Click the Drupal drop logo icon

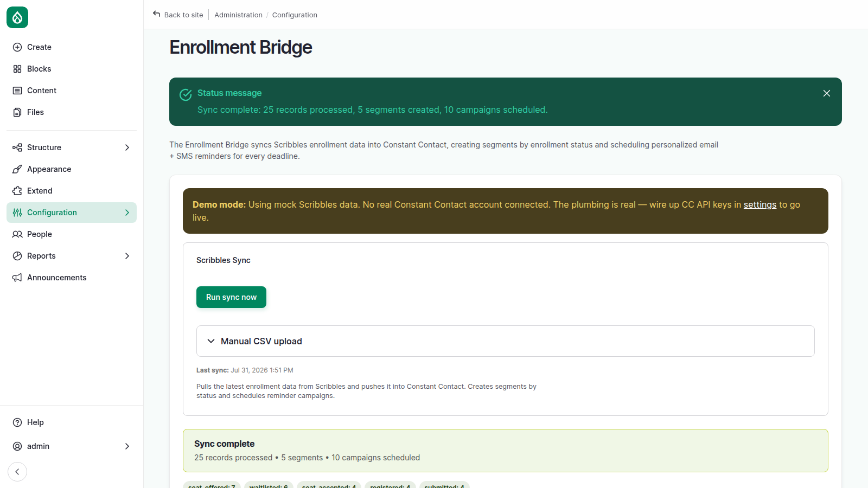(17, 17)
